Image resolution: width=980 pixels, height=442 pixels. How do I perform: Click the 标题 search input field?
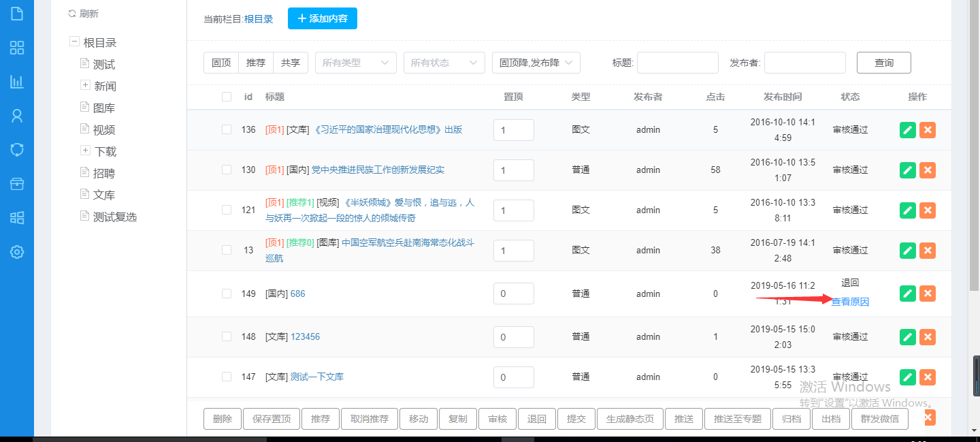tap(677, 63)
